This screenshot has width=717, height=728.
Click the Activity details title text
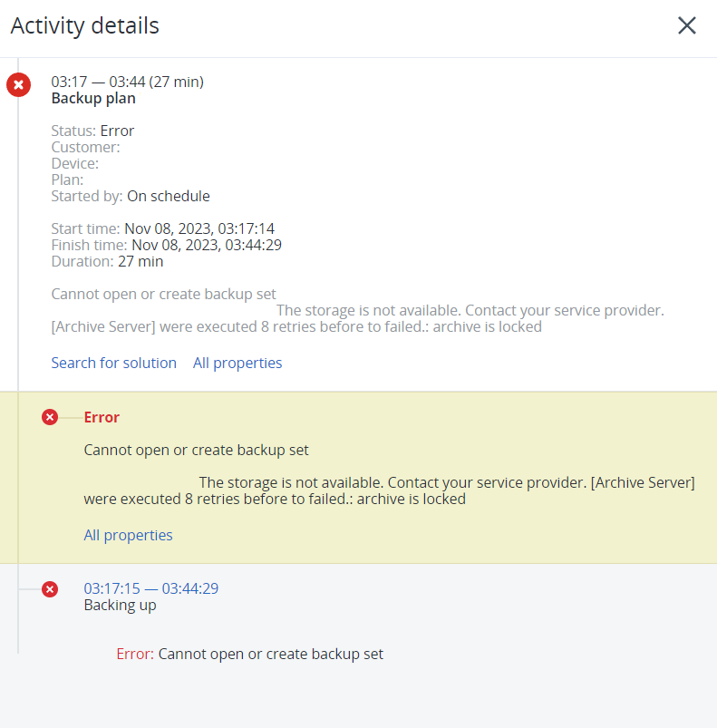pyautogui.click(x=84, y=25)
